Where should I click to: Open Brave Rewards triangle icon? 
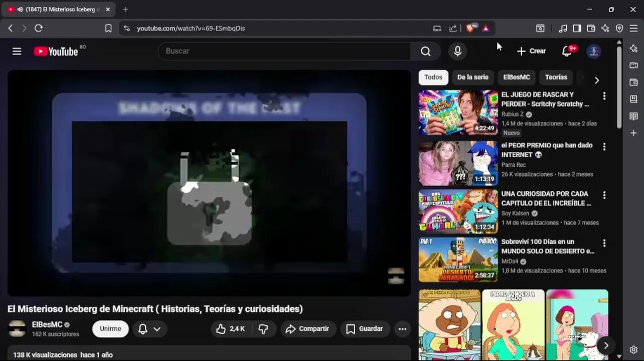pos(486,29)
